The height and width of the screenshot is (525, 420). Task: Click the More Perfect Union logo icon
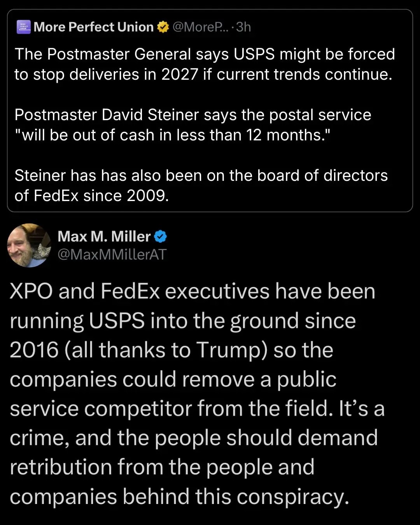click(23, 27)
